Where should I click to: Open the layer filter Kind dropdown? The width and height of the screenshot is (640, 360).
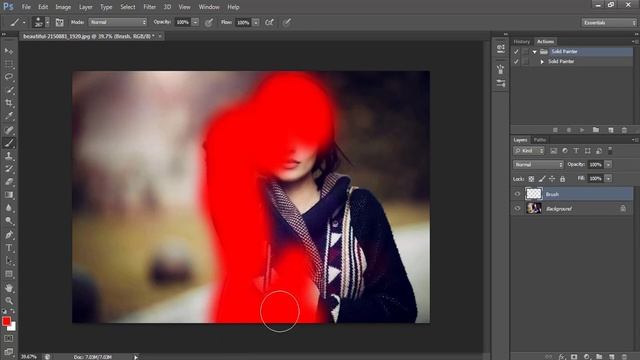click(529, 151)
